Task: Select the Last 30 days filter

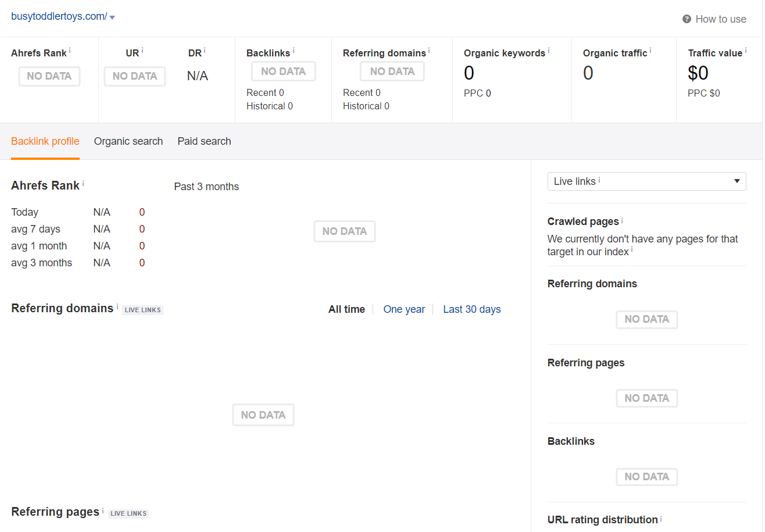Action: tap(471, 309)
